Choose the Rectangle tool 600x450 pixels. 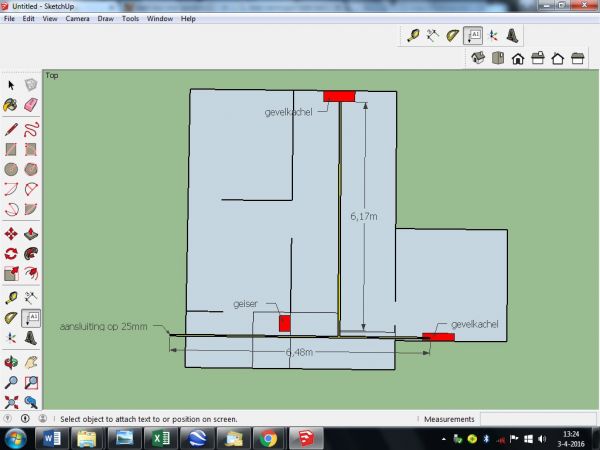click(11, 149)
